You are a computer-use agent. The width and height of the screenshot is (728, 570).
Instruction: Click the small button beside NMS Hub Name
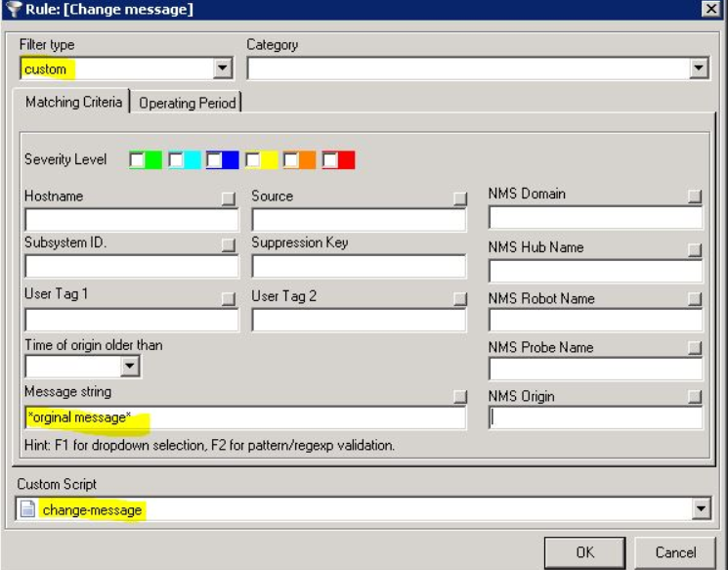[x=695, y=250]
